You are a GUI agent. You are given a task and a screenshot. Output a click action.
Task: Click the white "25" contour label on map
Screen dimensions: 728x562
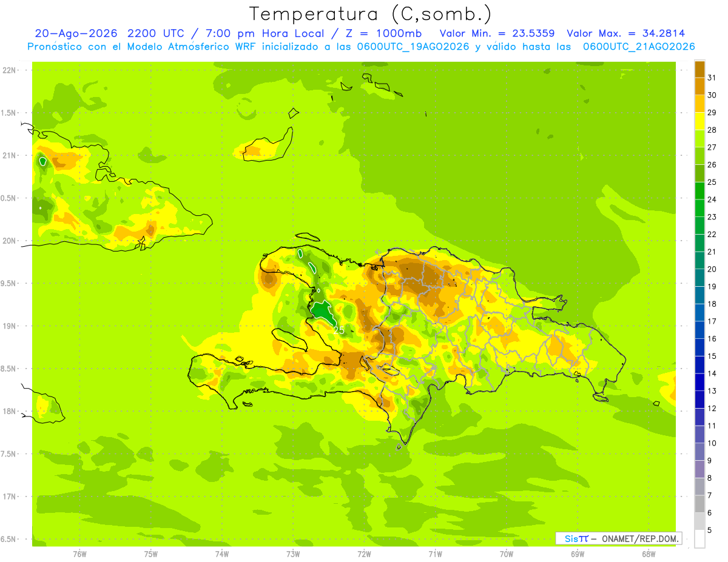339,330
